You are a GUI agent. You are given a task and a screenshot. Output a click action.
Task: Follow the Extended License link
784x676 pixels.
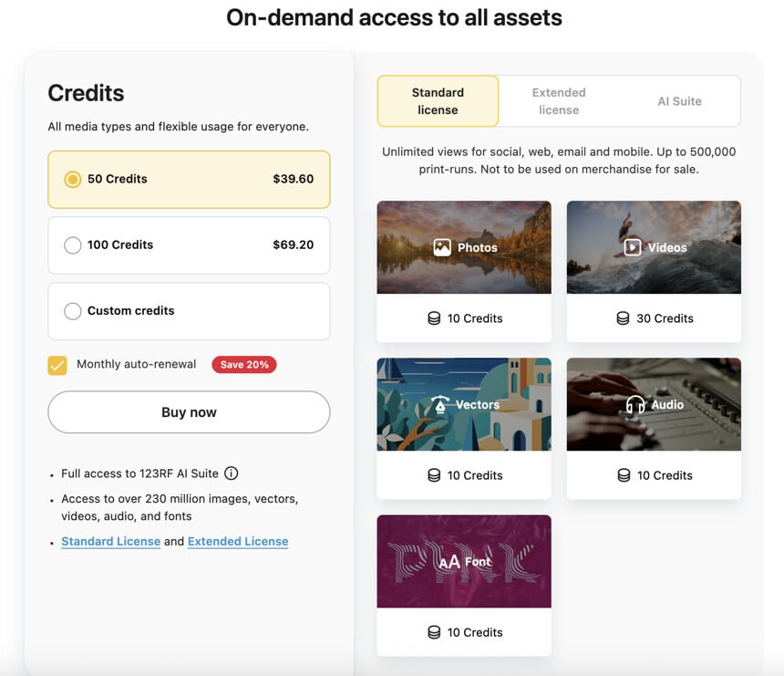238,542
